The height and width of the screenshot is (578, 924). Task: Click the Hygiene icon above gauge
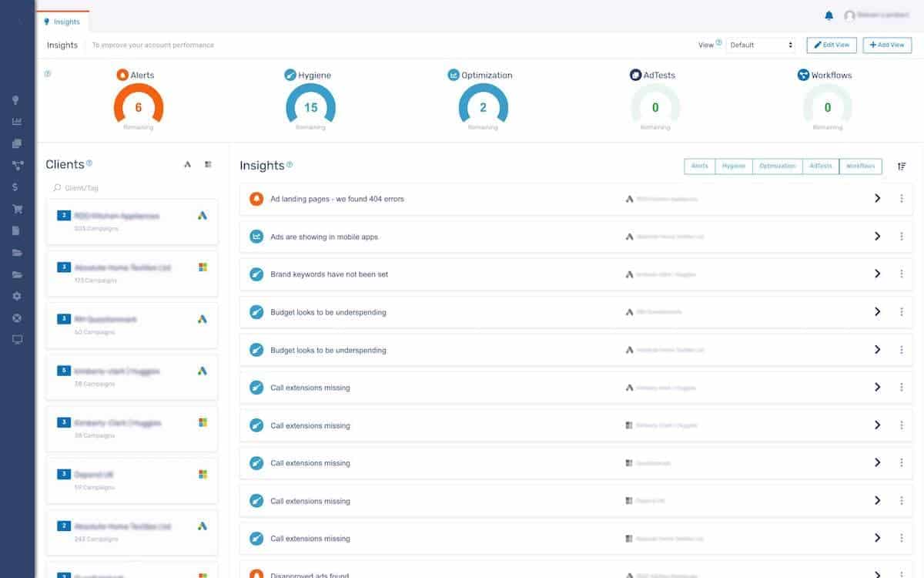[290, 75]
